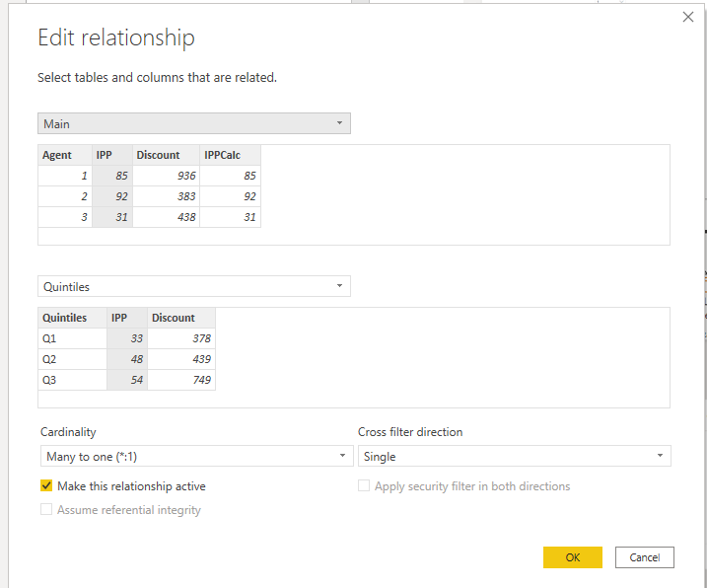Screen dimensions: 707x588
Task: Click Agent value 2 in Main table
Action: coord(65,196)
